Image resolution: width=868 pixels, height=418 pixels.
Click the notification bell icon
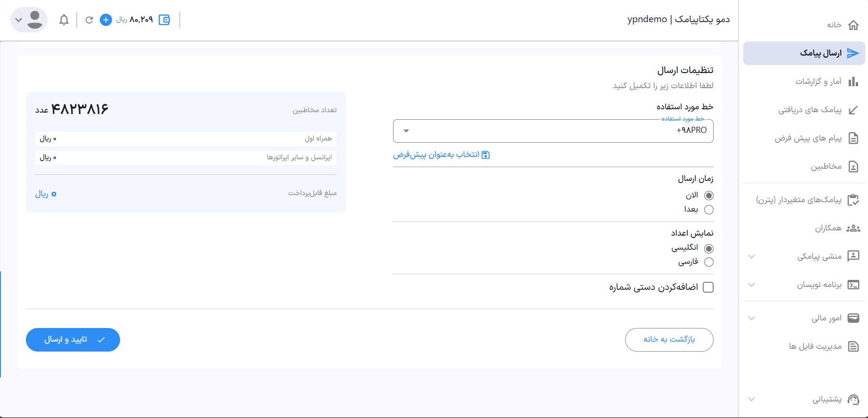pyautogui.click(x=64, y=20)
